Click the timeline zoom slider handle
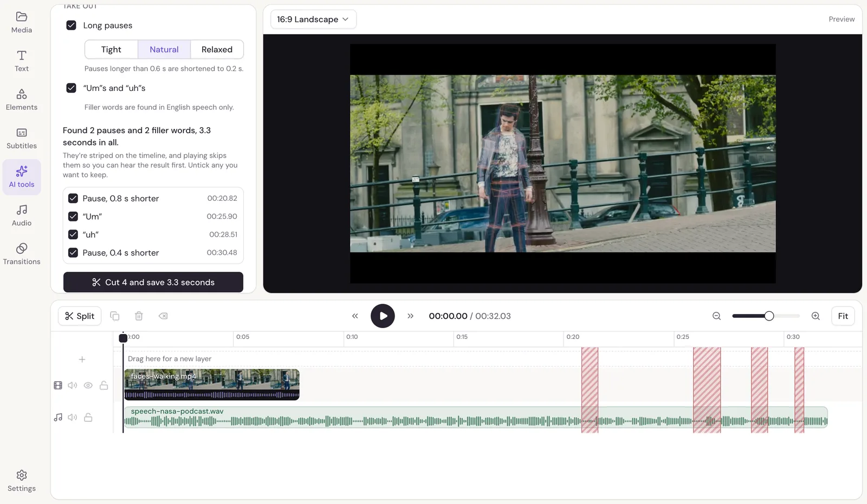The width and height of the screenshot is (867, 504). tap(769, 316)
